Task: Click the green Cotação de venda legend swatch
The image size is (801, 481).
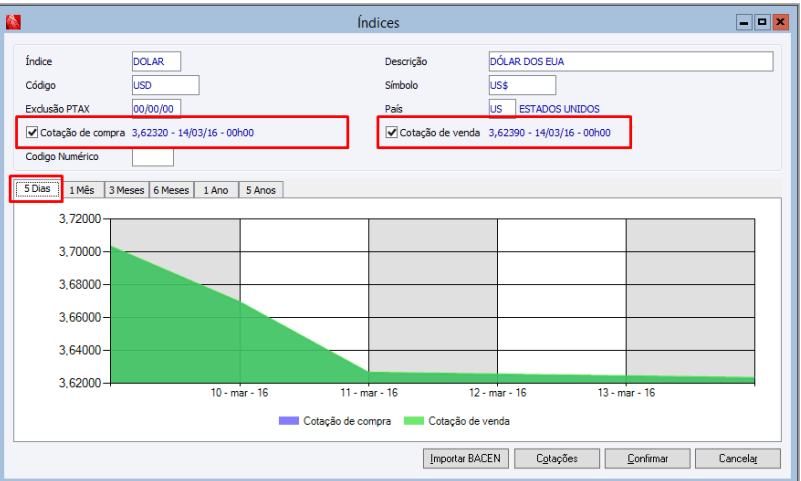Action: point(414,421)
